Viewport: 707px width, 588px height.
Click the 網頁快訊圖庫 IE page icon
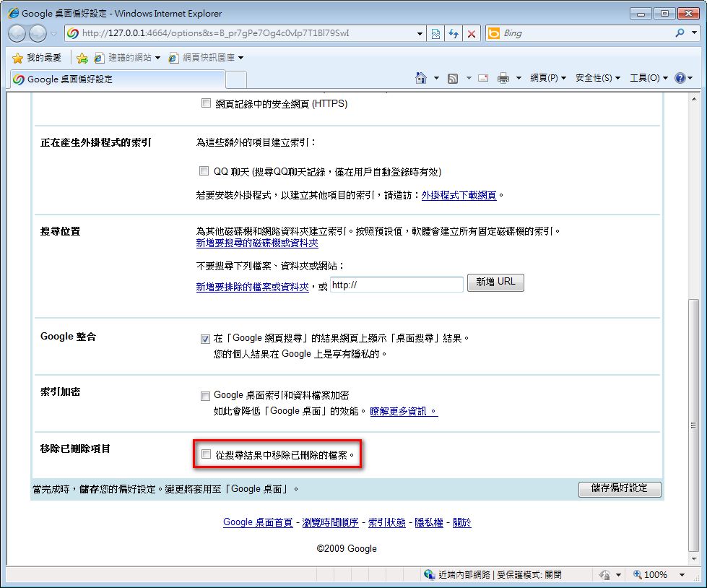click(x=173, y=58)
